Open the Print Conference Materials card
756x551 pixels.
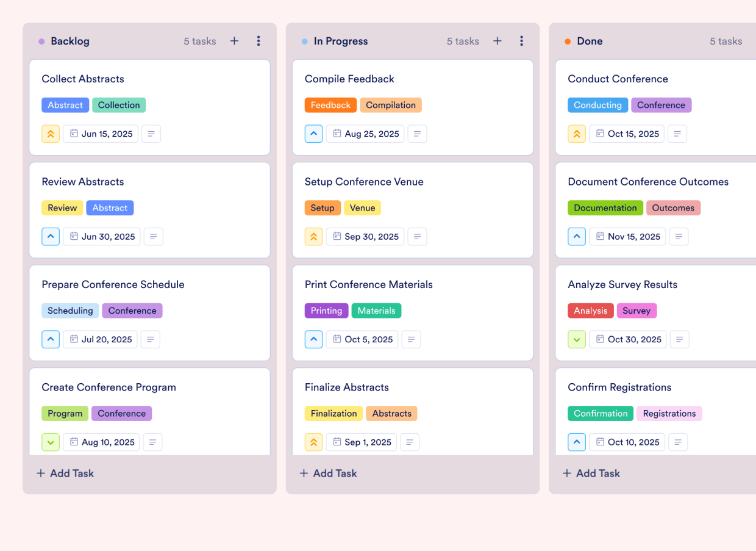pos(369,284)
